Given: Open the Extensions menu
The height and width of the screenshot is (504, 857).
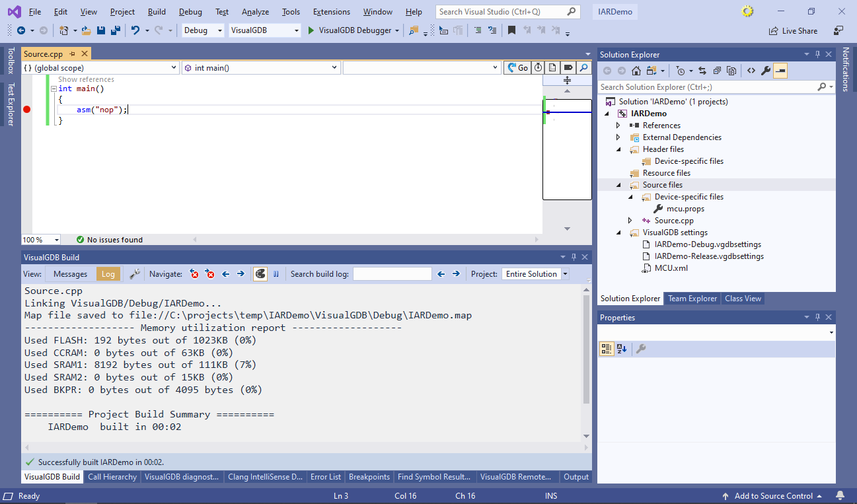Looking at the screenshot, I should click(x=331, y=12).
